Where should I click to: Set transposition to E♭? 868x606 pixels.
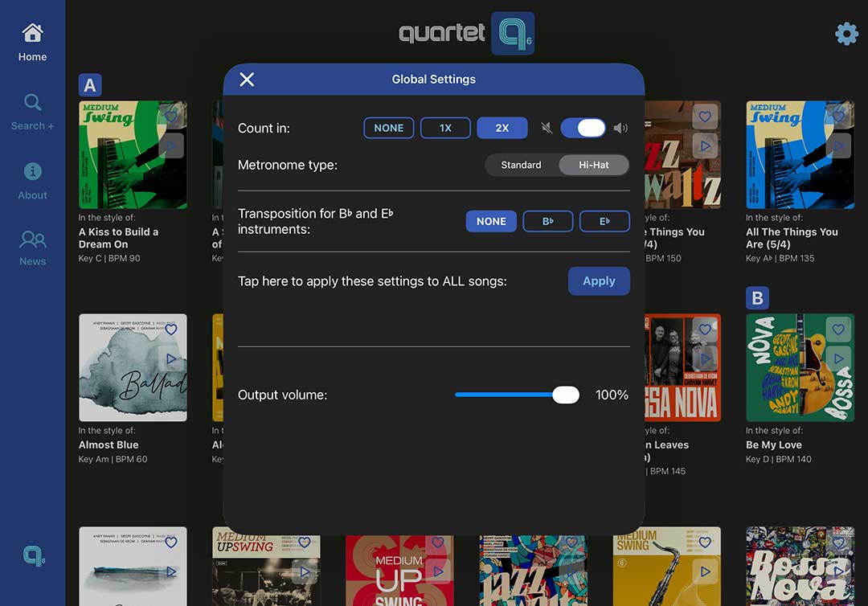click(604, 221)
